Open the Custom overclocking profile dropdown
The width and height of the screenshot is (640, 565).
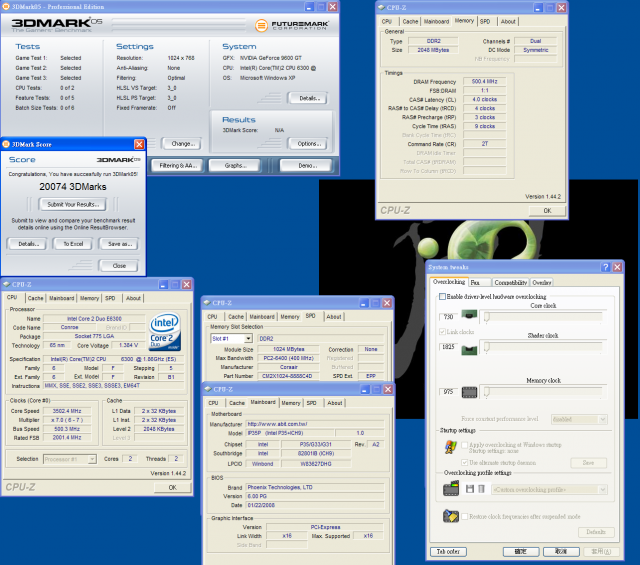coord(602,489)
